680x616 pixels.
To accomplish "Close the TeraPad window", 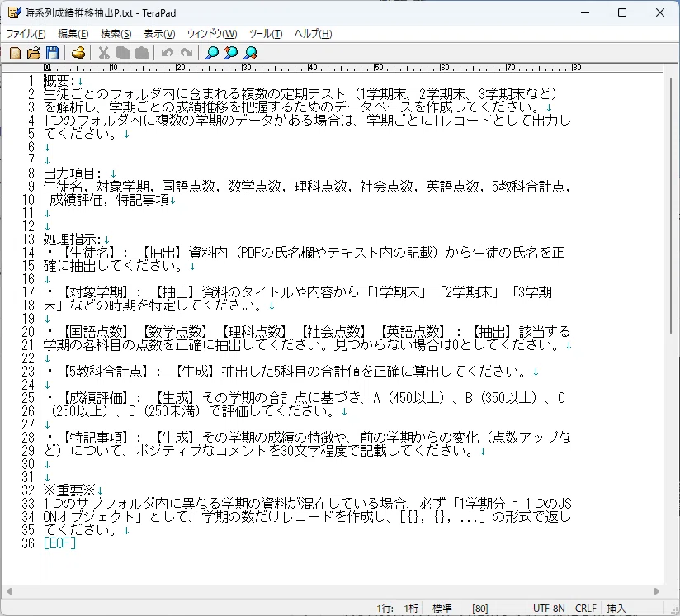I will (x=660, y=12).
